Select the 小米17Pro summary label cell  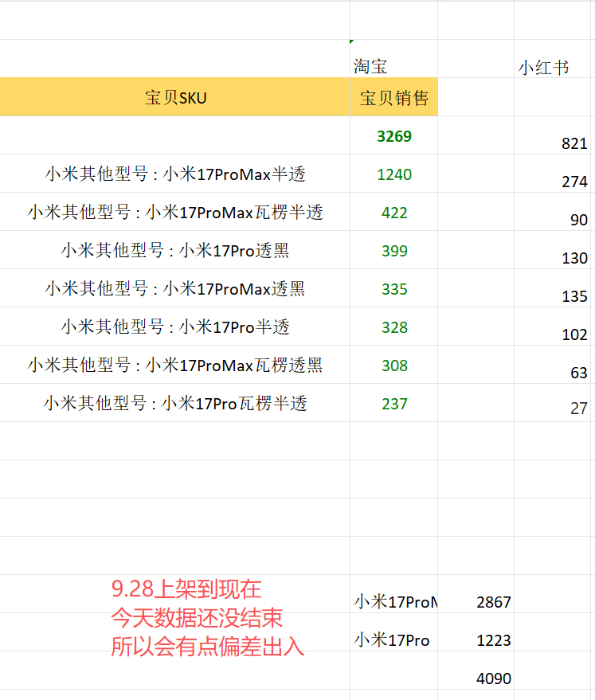click(393, 632)
